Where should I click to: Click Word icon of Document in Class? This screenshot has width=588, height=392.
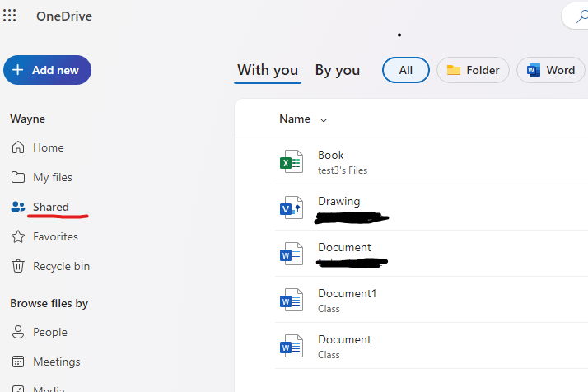tap(292, 346)
